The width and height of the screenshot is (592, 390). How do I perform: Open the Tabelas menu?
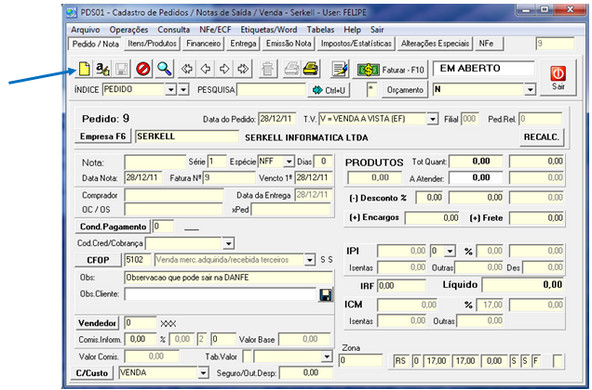[321, 30]
